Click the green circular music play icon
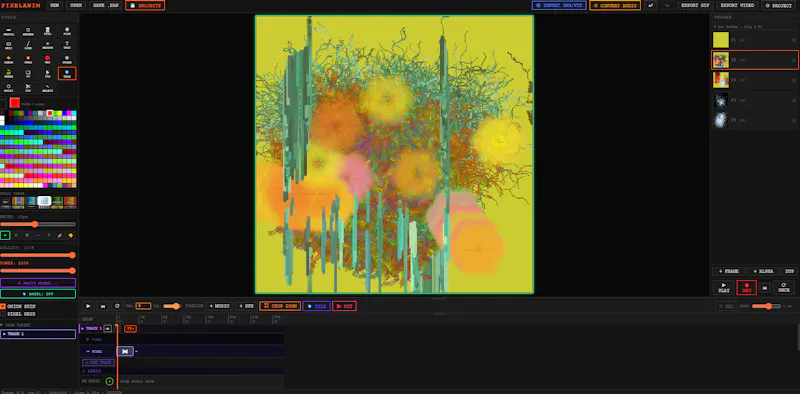Viewport: 800px width, 394px height. [109, 381]
